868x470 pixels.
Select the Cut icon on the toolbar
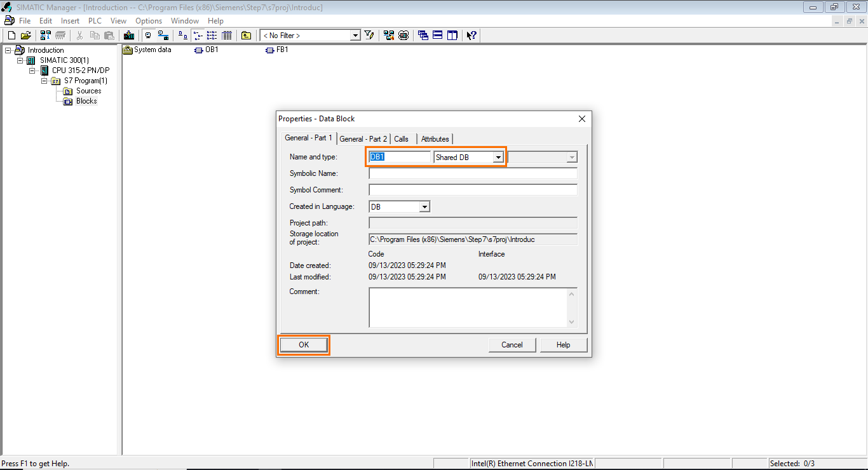point(79,35)
